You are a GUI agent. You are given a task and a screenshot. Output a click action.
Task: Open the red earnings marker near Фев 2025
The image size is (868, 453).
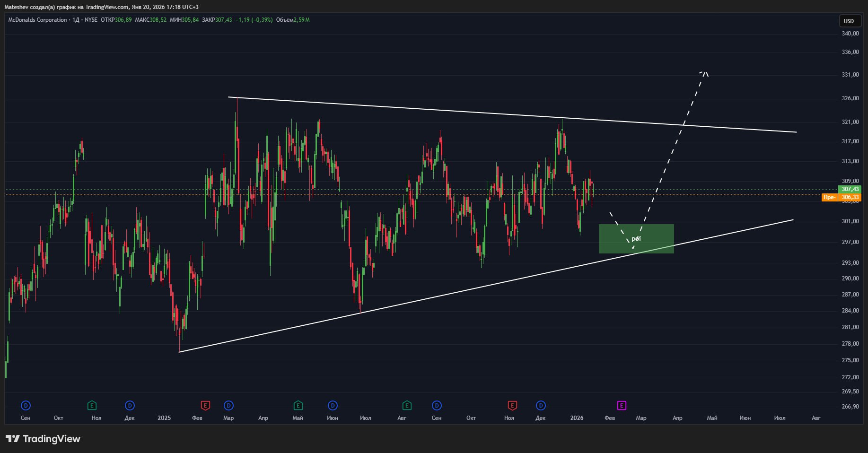point(205,405)
